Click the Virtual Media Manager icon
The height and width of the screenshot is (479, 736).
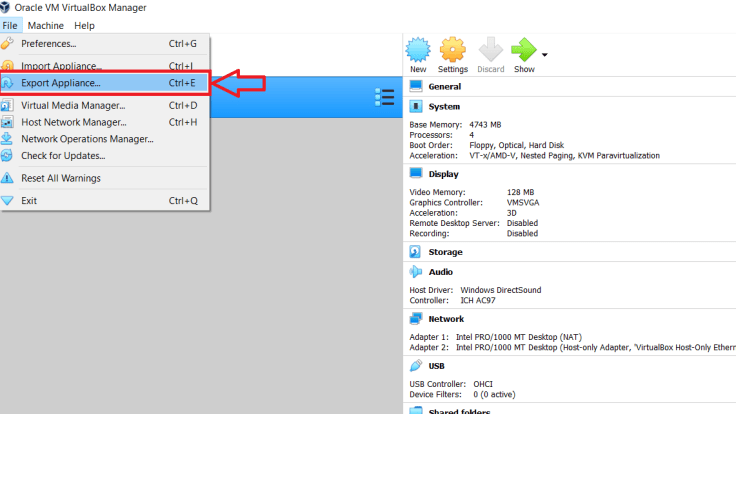(x=8, y=105)
